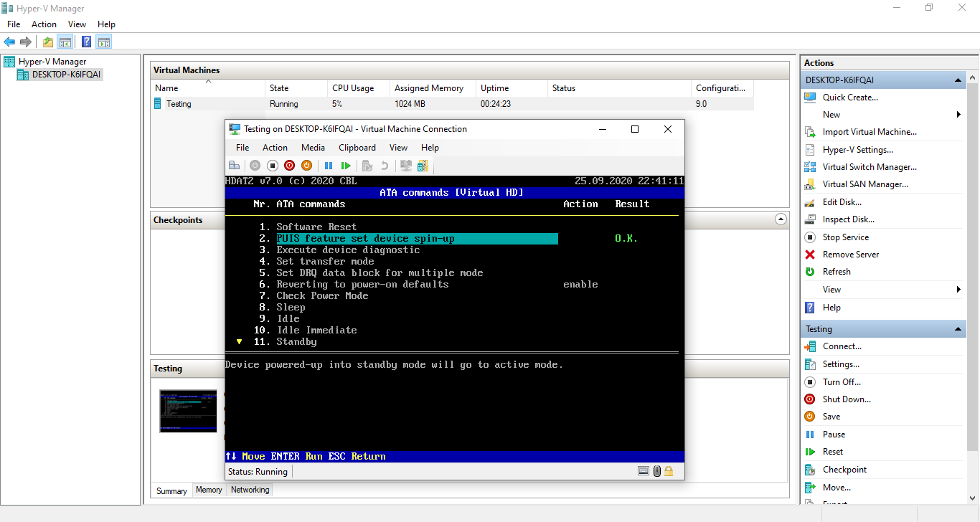Click green Reset icon in VM Connection toolbar
Viewport: 980px width, 522px height.
pyautogui.click(x=346, y=166)
